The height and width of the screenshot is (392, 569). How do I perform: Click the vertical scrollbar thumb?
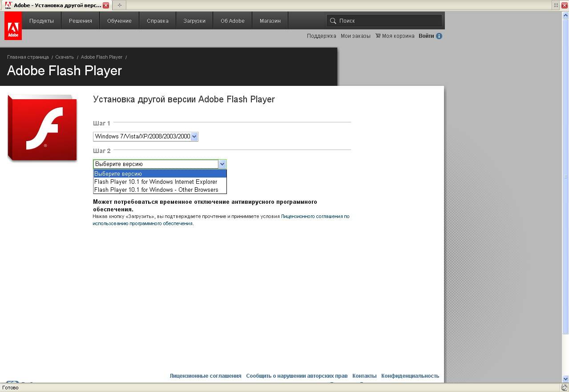pyautogui.click(x=566, y=176)
